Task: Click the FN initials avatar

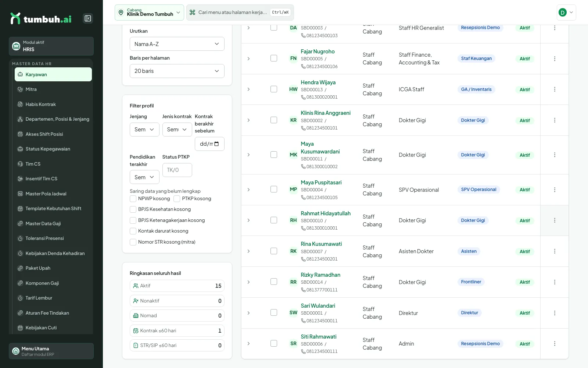Action: point(293,58)
